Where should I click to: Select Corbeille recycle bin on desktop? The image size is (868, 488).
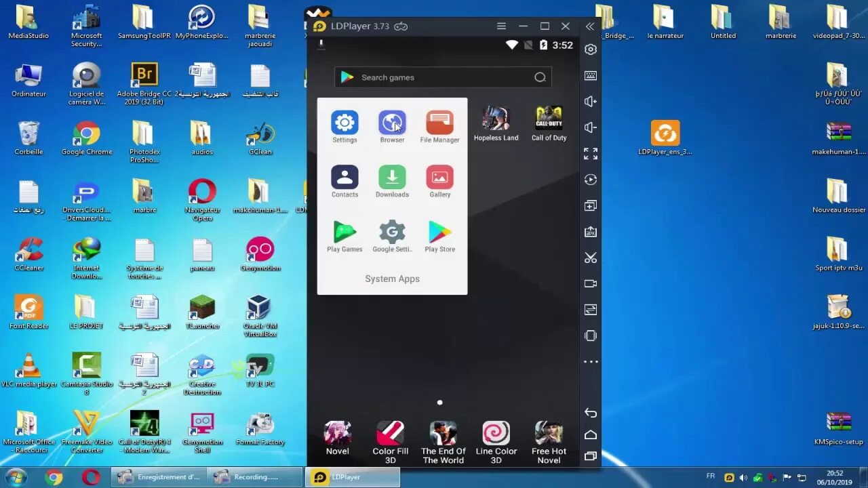[x=28, y=138]
